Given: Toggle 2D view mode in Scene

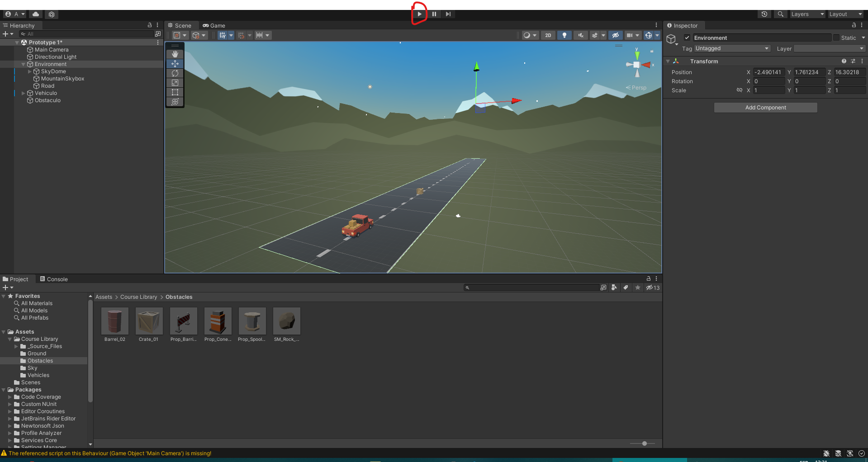Looking at the screenshot, I should [x=548, y=35].
